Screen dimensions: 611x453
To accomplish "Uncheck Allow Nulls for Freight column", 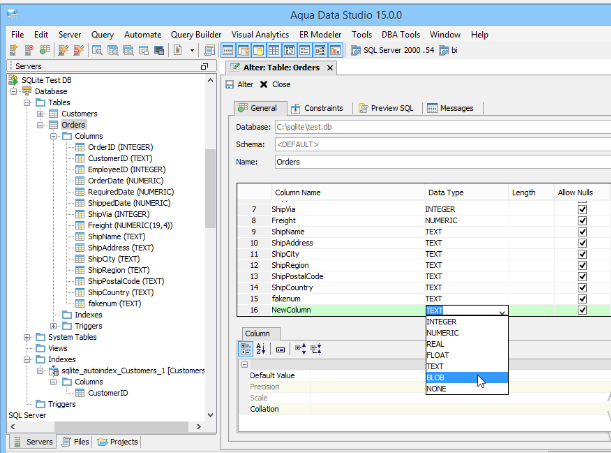I will tap(581, 220).
